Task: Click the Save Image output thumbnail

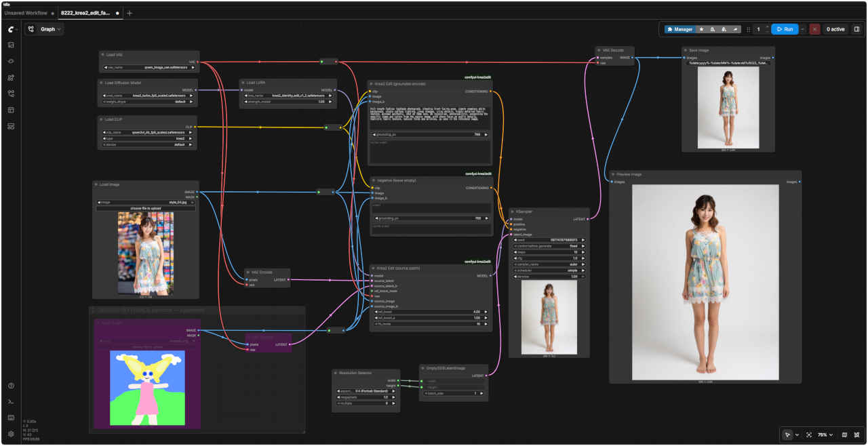Action: click(x=728, y=107)
